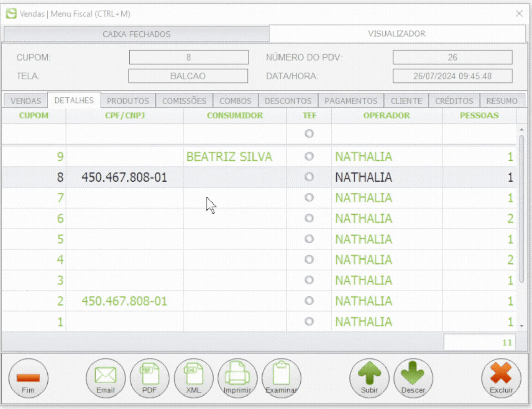Viewport: 532px width, 409px height.
Task: Close the Menu Fiscal window
Action: (519, 13)
